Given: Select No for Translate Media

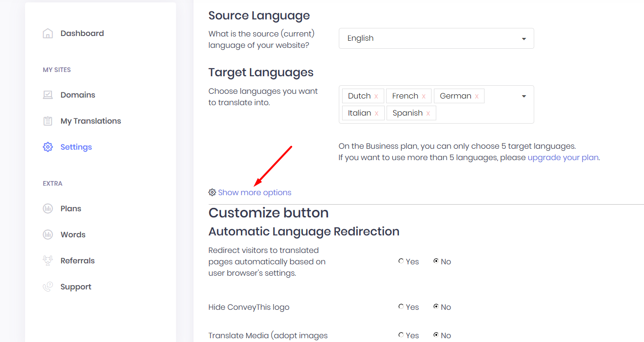Looking at the screenshot, I should point(436,335).
